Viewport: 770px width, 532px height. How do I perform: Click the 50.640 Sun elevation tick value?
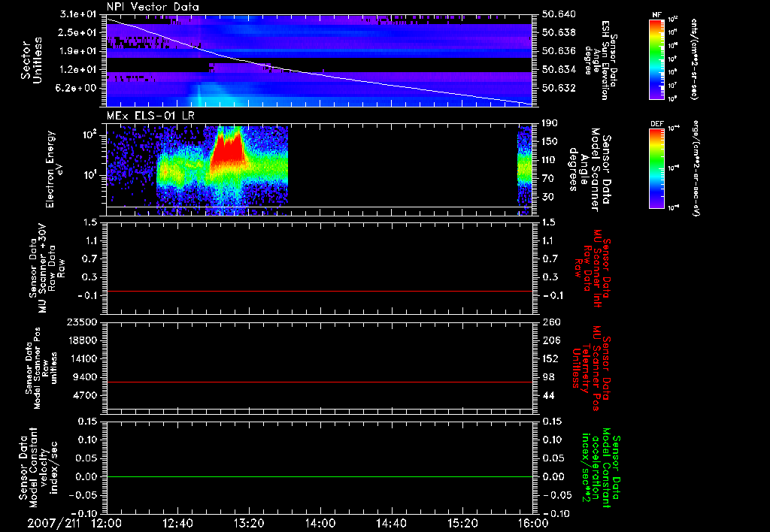point(559,14)
